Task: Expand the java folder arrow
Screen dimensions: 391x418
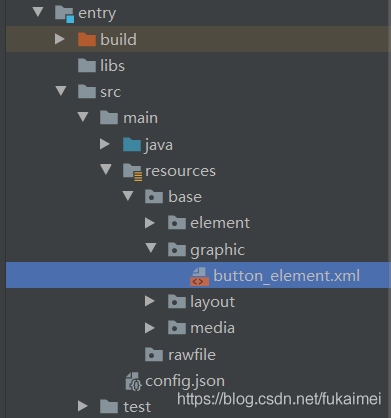Action: (105, 144)
